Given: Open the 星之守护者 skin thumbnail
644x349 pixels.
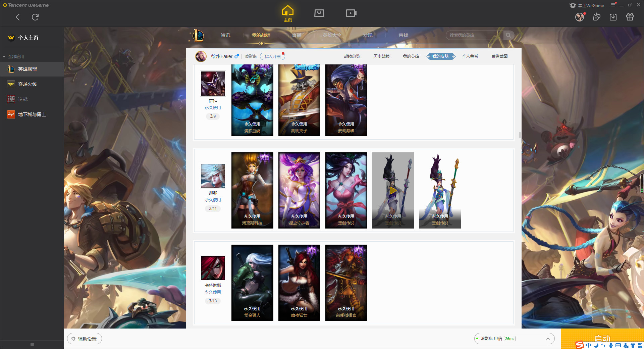Looking at the screenshot, I should (299, 190).
